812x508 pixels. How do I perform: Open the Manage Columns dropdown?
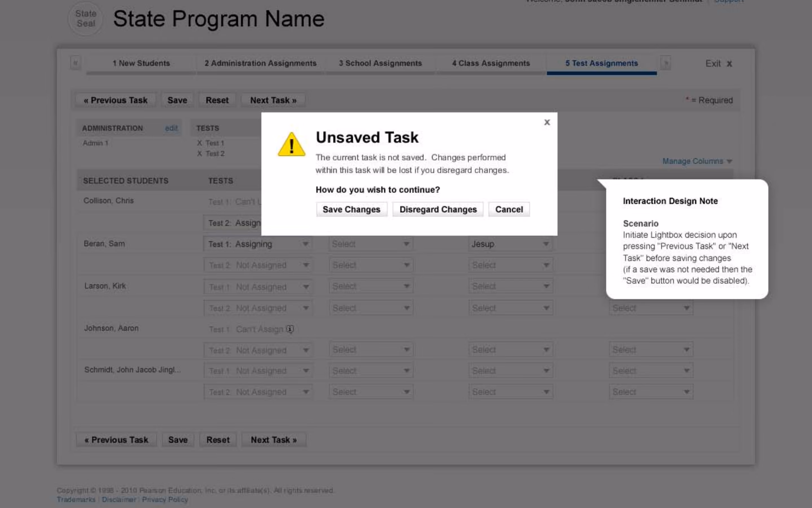click(x=697, y=161)
